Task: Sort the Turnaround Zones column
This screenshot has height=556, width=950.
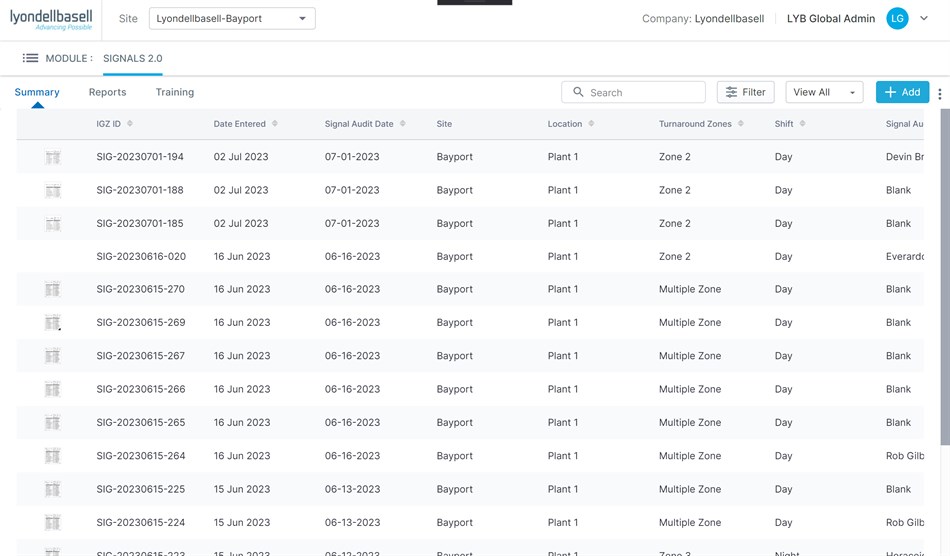Action: click(x=741, y=124)
